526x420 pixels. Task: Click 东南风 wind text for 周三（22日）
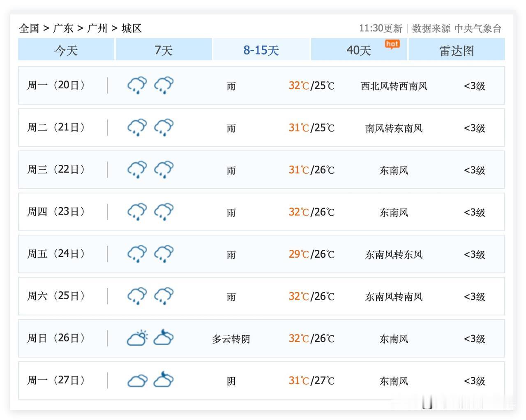pyautogui.click(x=394, y=170)
